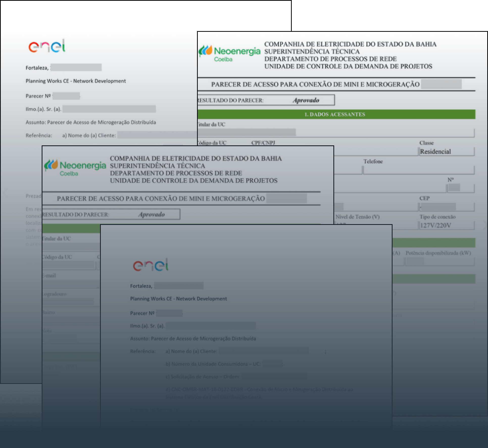
Task: Click empty Telefone field in top-right document
Action: pos(419,170)
